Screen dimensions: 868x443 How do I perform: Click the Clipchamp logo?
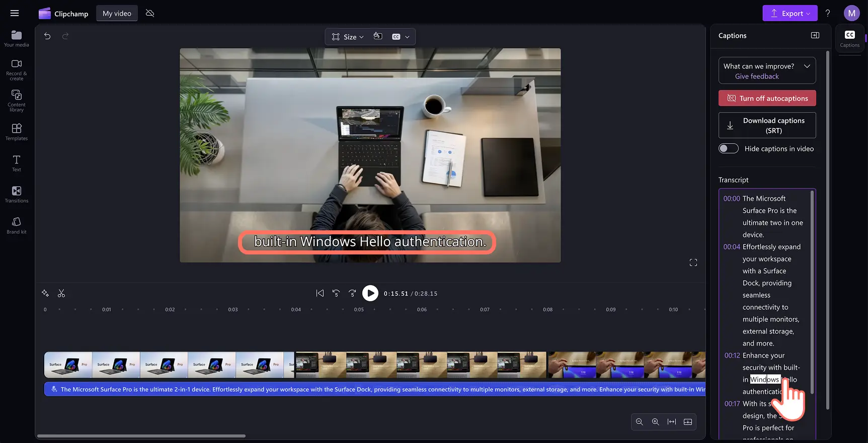click(63, 14)
